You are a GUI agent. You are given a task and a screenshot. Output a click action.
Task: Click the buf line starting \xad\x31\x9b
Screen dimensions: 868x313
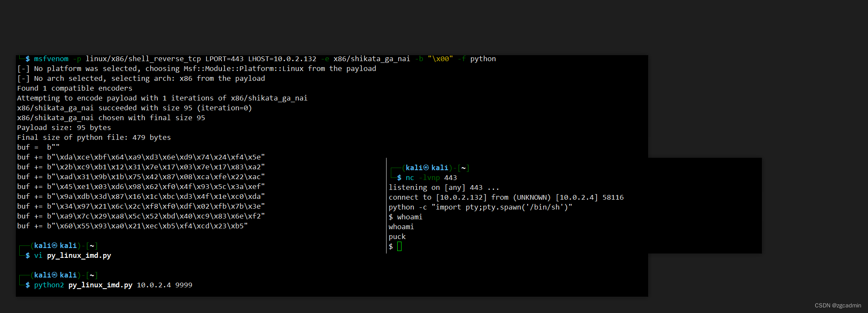click(x=141, y=177)
